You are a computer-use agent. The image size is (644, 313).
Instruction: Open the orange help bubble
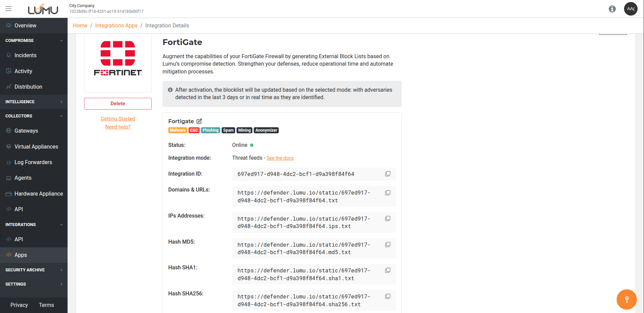[x=626, y=299]
